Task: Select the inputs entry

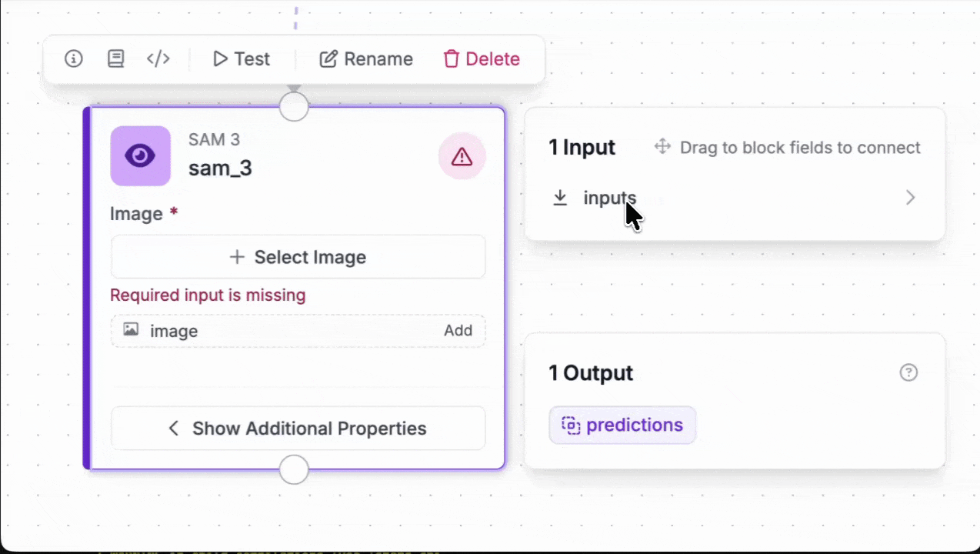Action: coord(609,199)
